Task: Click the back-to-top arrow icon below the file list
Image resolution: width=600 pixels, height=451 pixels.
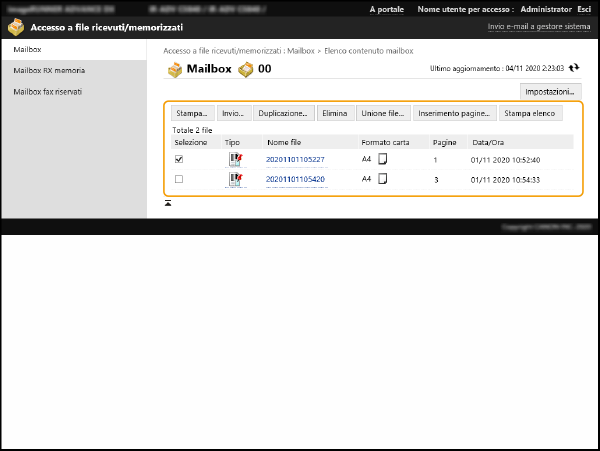Action: click(x=168, y=203)
